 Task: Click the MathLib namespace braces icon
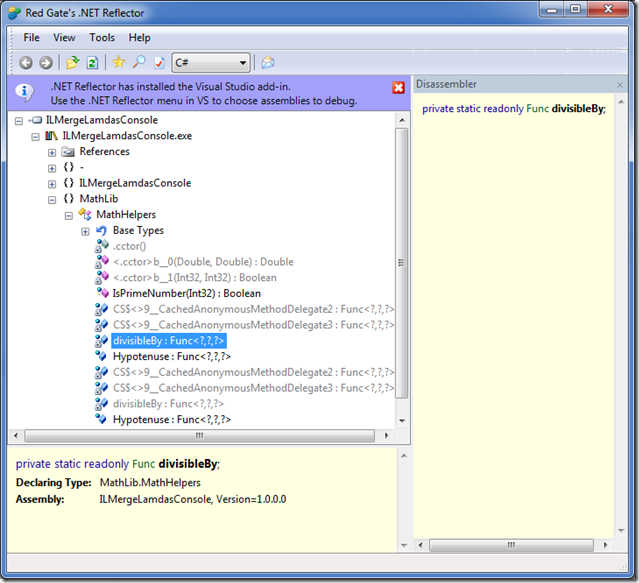(x=68, y=198)
